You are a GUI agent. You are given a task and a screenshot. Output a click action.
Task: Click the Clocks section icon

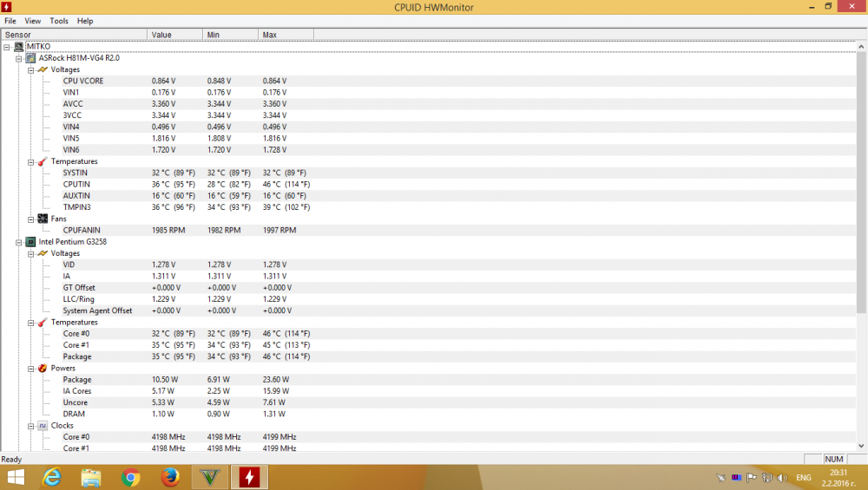(x=43, y=426)
